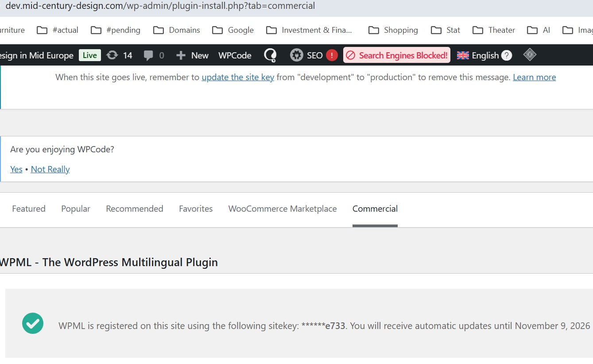This screenshot has height=364, width=593.
Task: Click the plus New content icon
Action: (181, 55)
